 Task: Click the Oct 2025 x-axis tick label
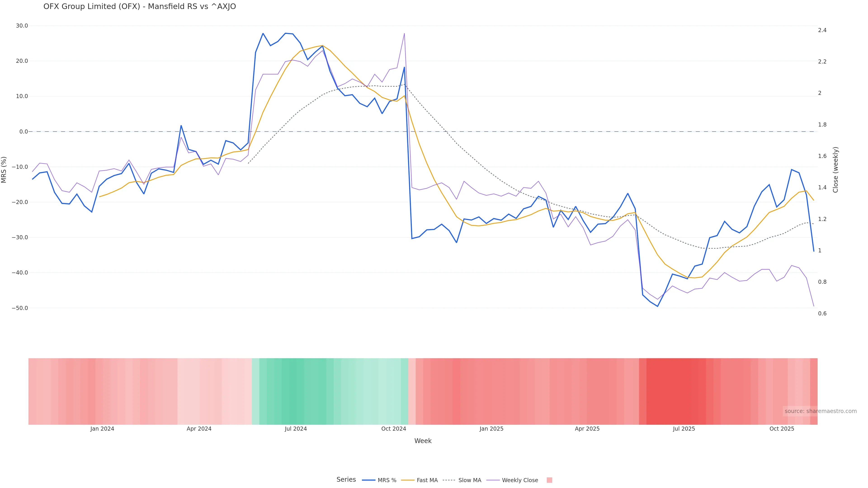coord(782,429)
